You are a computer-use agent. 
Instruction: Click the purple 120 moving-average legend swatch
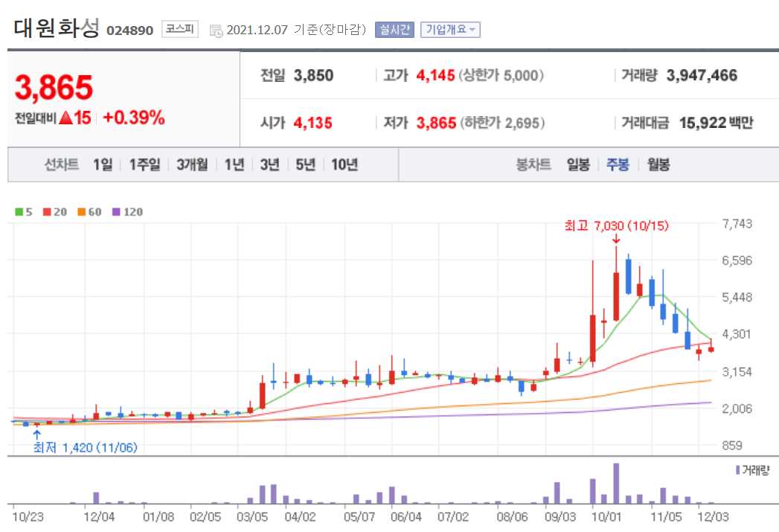[x=116, y=212]
